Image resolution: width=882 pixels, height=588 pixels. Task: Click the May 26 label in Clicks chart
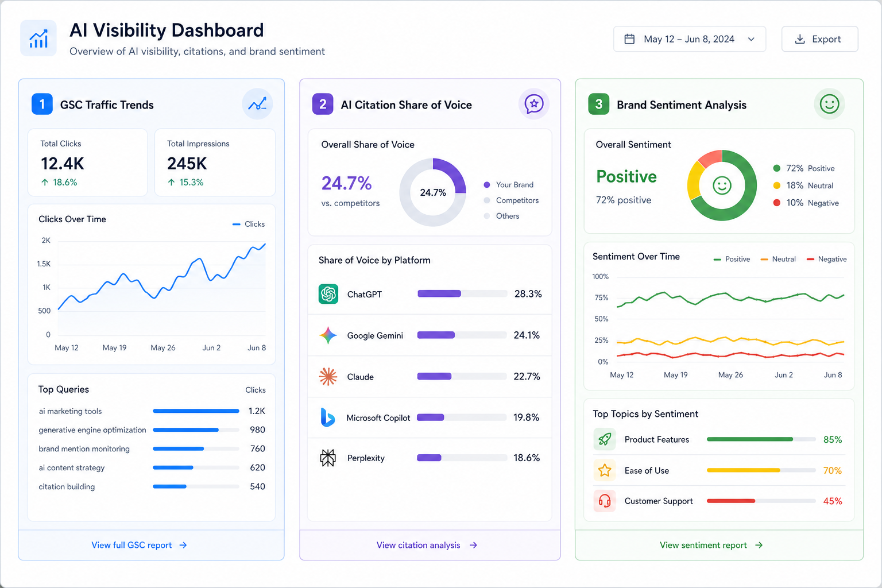click(163, 348)
